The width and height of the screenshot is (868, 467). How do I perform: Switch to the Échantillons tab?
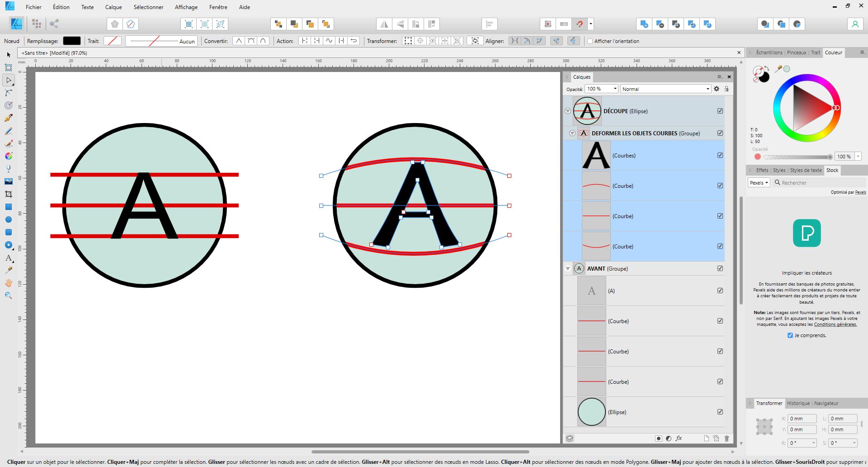point(769,52)
